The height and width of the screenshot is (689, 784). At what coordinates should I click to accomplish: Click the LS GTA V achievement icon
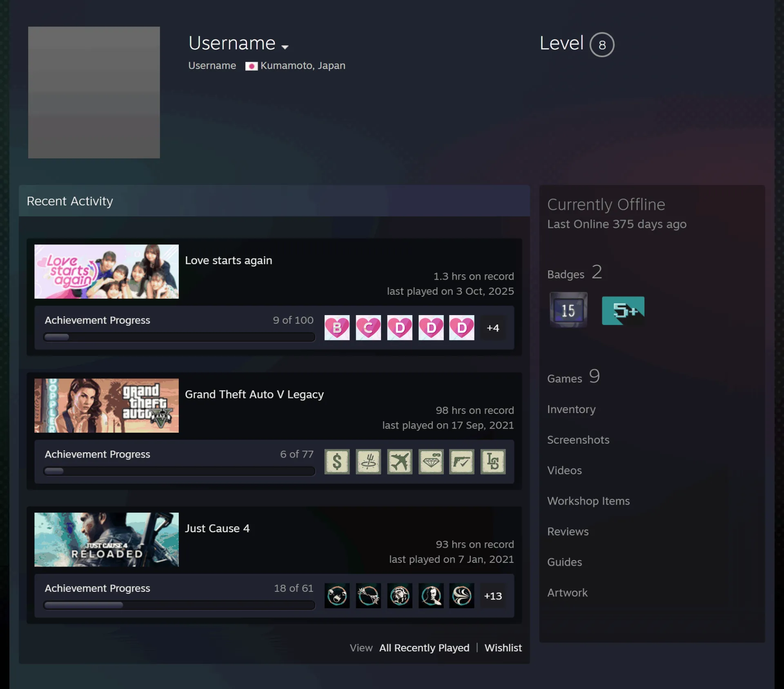coord(493,462)
